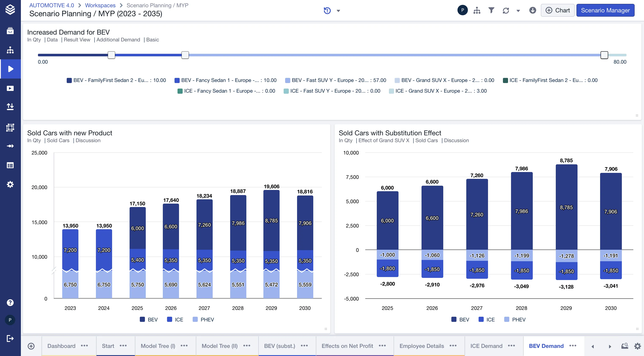Click the table grid icon in the left sidebar
The image size is (644, 356).
coord(10,165)
